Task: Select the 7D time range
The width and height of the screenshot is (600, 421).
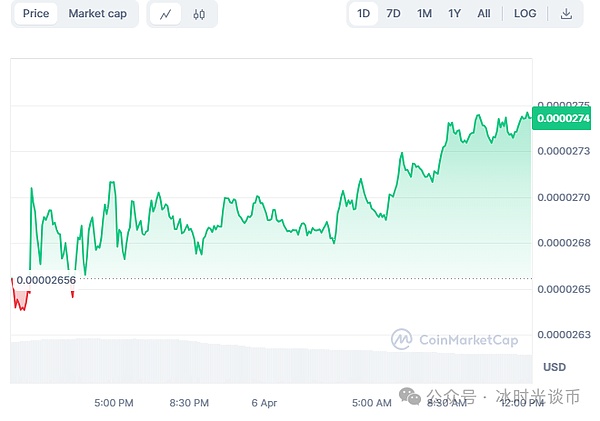Action: (x=393, y=14)
